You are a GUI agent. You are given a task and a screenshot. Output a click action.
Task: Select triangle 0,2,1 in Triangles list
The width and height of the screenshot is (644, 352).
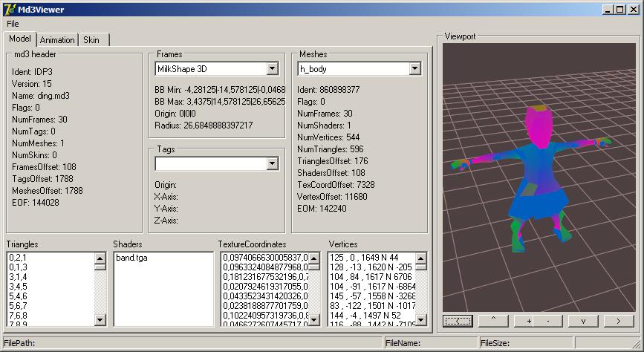[17, 258]
